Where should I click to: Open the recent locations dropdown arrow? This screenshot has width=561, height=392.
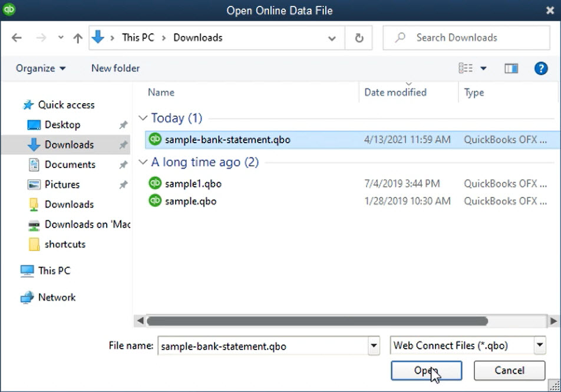tap(61, 37)
